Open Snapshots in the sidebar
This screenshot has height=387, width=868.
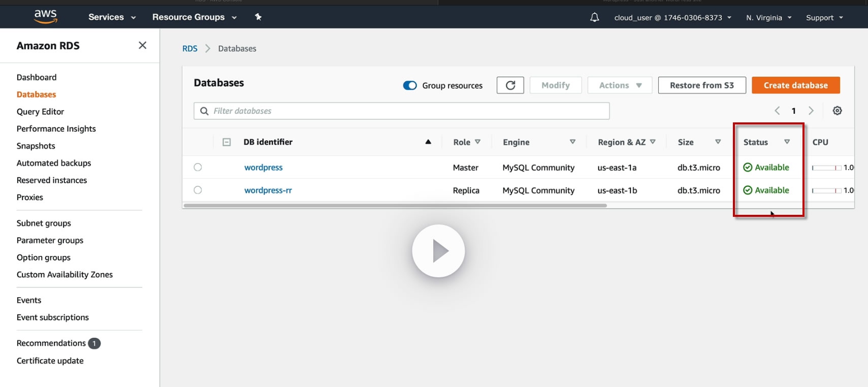(36, 146)
